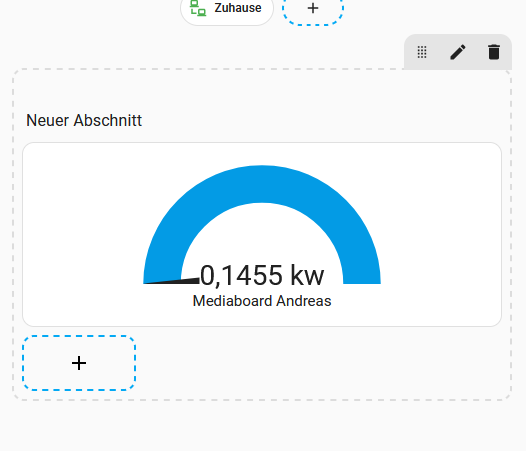The height and width of the screenshot is (451, 526).
Task: Click the dotted grid drag handle icon
Action: [422, 52]
